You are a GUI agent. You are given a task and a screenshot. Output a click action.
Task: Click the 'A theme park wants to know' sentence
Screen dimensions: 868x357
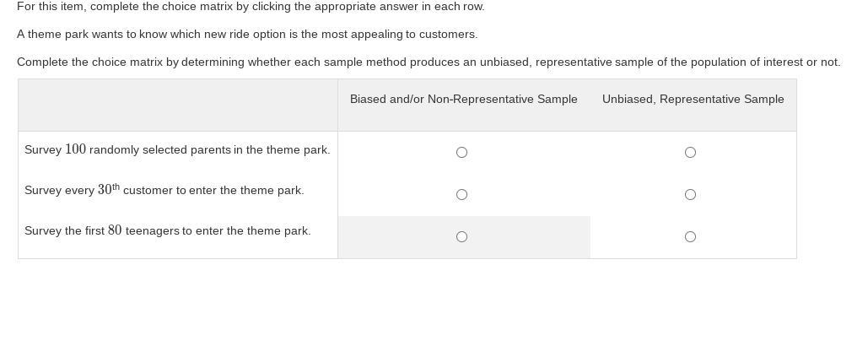247,35
